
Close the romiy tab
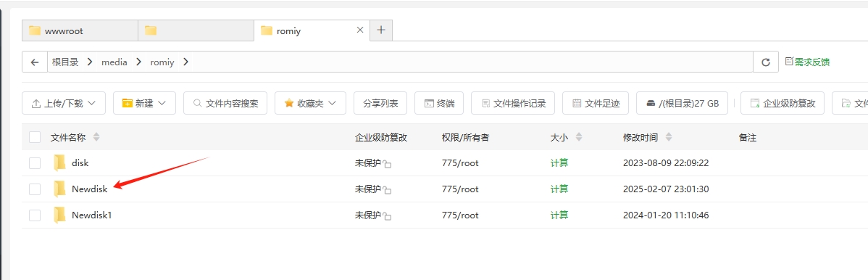click(x=360, y=30)
